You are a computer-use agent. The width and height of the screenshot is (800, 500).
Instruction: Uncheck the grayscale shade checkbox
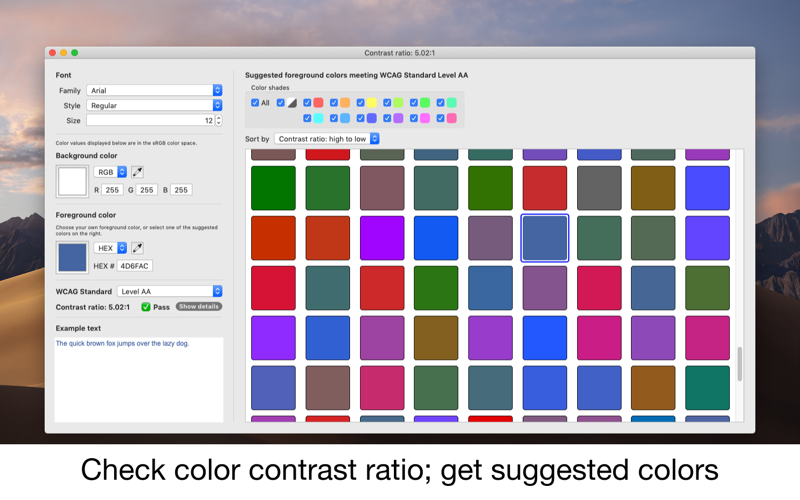281,102
